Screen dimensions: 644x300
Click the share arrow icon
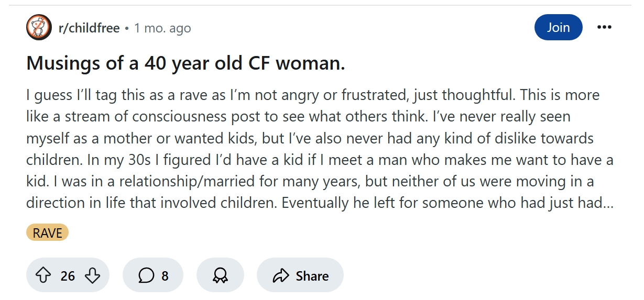click(x=281, y=275)
